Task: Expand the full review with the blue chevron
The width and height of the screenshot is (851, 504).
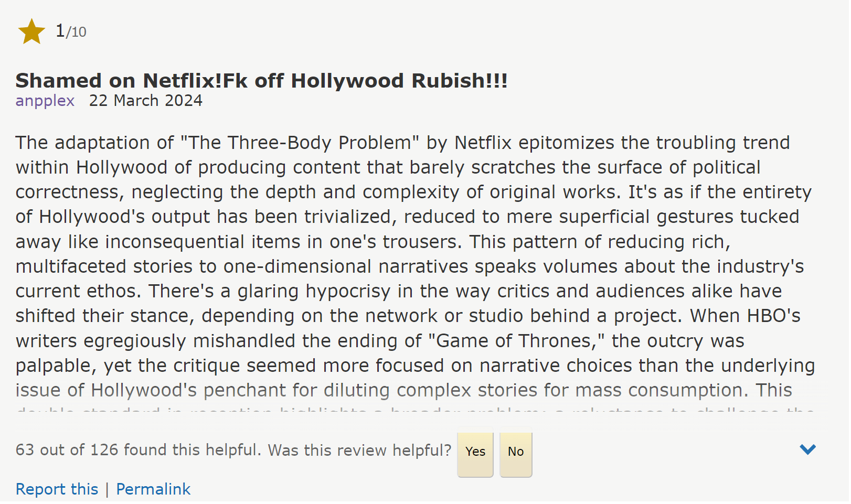Action: [807, 449]
